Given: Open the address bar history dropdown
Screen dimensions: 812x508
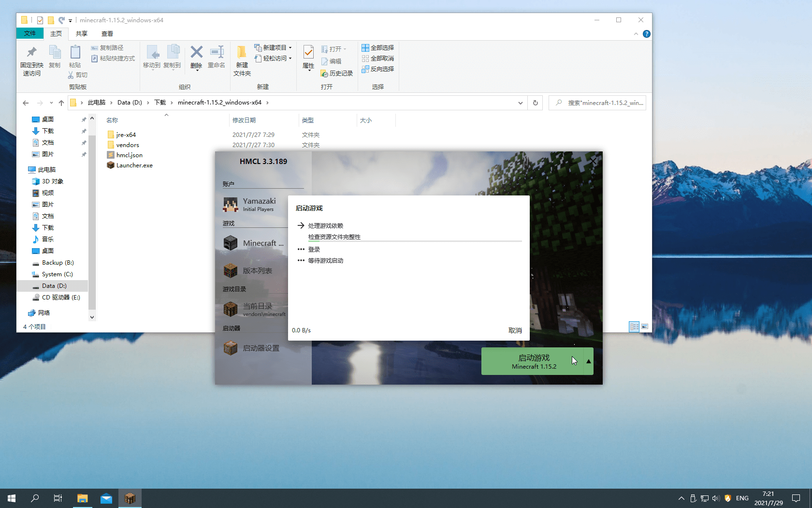Looking at the screenshot, I should point(520,103).
